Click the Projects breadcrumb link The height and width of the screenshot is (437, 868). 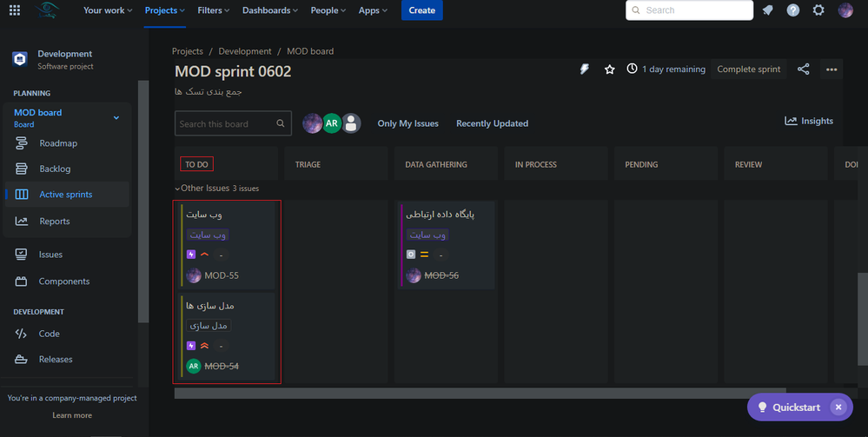(188, 51)
